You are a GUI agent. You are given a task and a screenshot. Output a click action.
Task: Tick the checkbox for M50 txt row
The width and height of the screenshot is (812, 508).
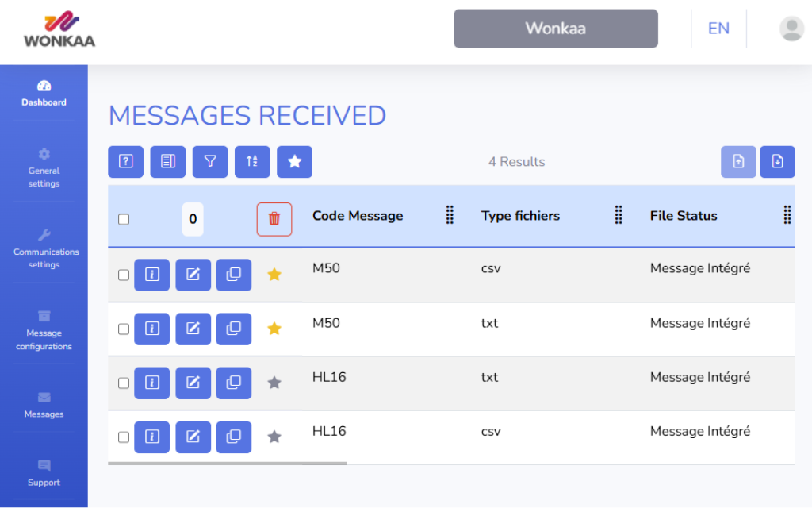tap(124, 329)
